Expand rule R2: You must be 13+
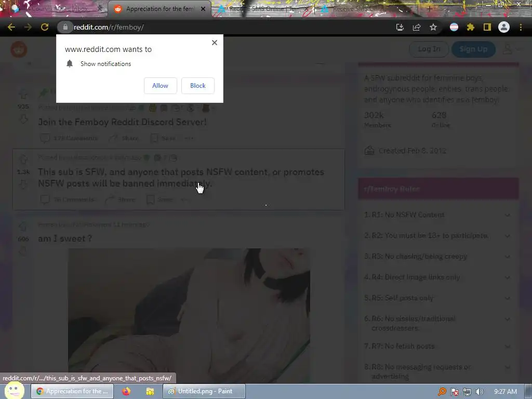The height and width of the screenshot is (399, 532). click(x=437, y=235)
